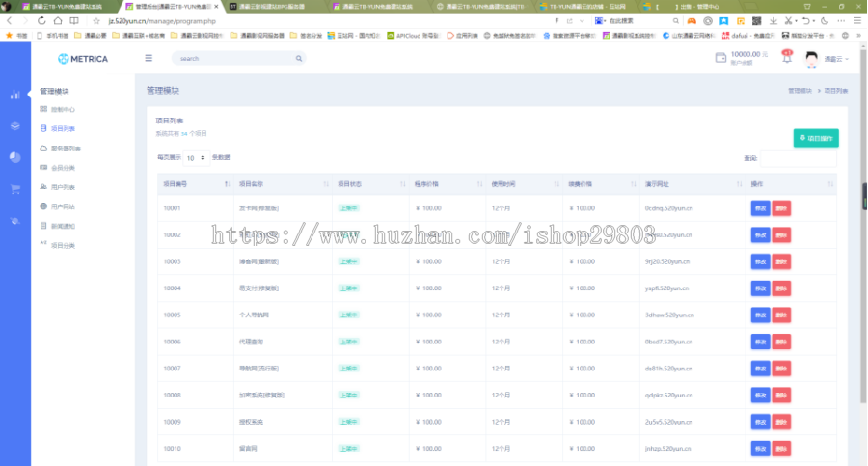This screenshot has width=868, height=466.
Task: Toggle the browser night mode moon icon
Action: [x=825, y=21]
